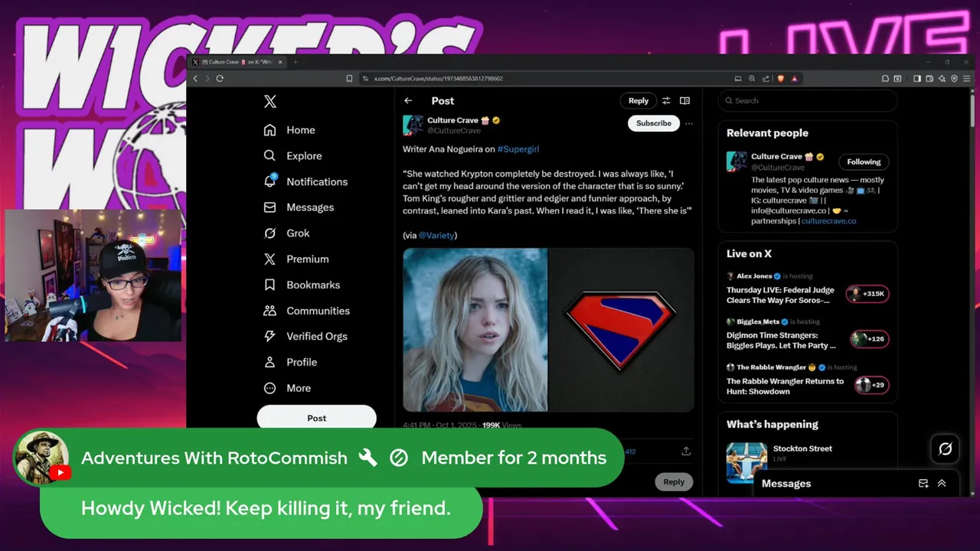Subscribe to Culture Crave
The height and width of the screenshot is (551, 980).
tap(654, 123)
